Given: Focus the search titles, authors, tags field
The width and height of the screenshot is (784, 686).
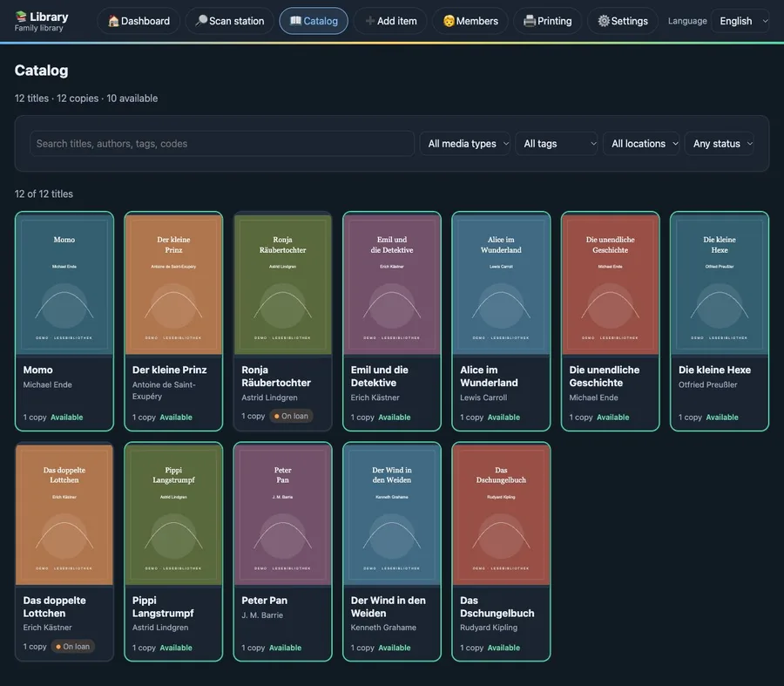Looking at the screenshot, I should (x=222, y=144).
